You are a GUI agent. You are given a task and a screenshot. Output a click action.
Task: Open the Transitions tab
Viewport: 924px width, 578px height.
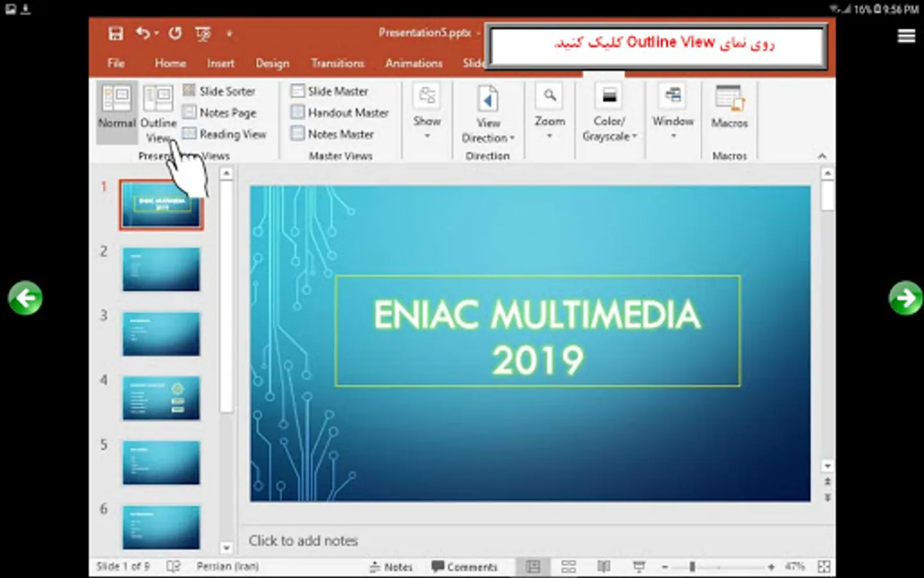tap(337, 63)
